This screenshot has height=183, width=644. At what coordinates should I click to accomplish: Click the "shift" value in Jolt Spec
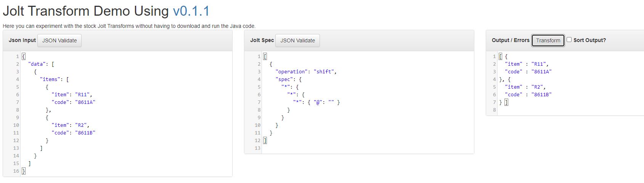coord(324,72)
